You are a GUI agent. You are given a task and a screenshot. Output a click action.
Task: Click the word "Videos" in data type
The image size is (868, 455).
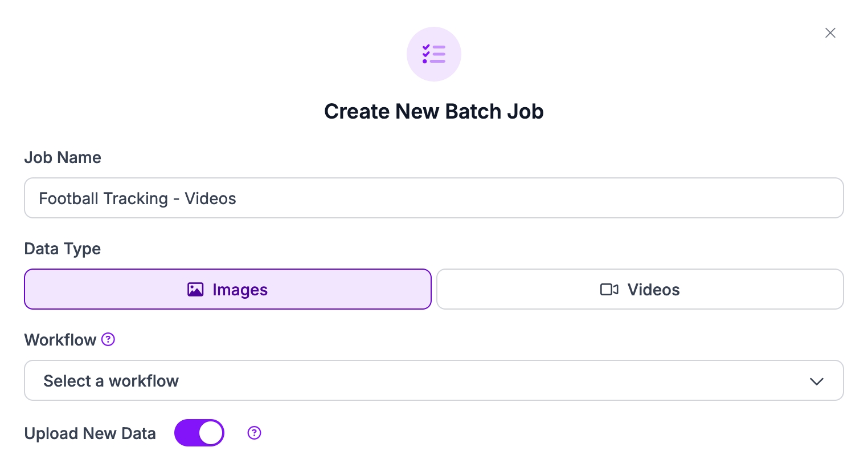653,290
